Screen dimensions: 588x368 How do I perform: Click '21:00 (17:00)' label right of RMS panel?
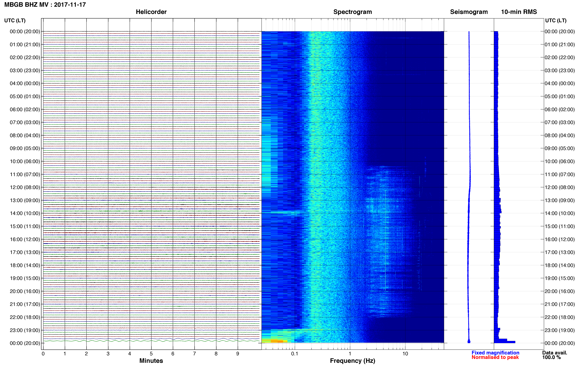560,304
